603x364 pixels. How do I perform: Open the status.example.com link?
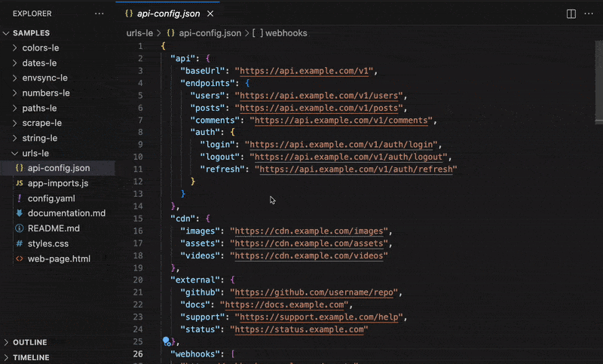coord(298,329)
